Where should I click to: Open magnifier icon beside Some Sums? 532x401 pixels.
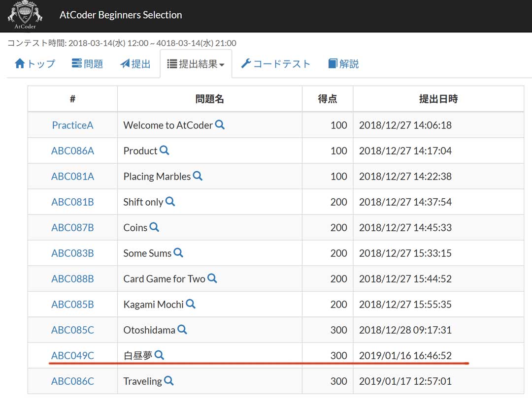178,253
